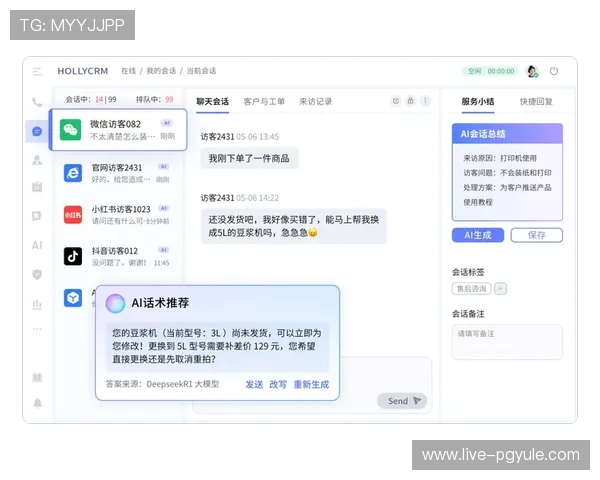The width and height of the screenshot is (600, 480).
Task: Select the 抖音访客012 conversation
Action: point(118,256)
